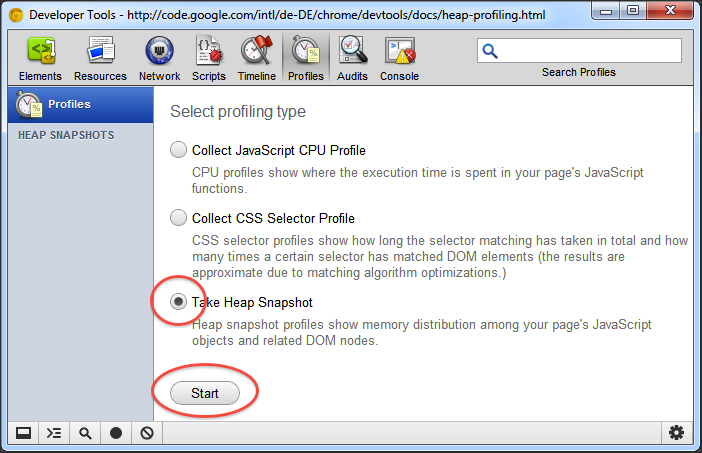This screenshot has height=453, width=702.
Task: Select the Profiles panel toolbar icon
Action: 306,59
